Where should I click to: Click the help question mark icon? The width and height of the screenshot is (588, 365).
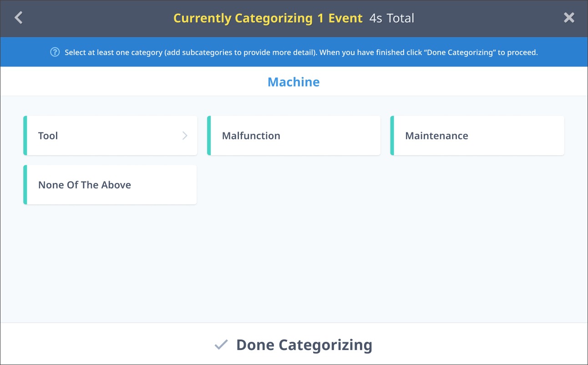(x=55, y=52)
